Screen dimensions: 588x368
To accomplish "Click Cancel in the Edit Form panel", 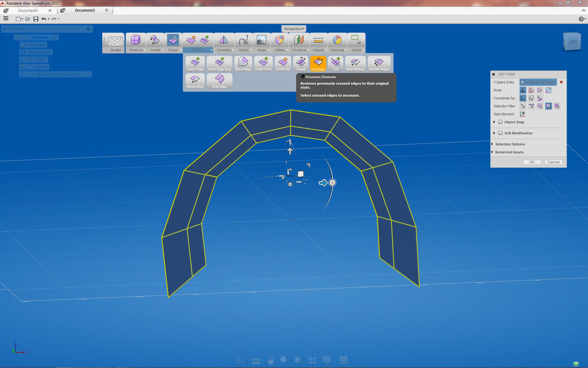I will tap(553, 162).
